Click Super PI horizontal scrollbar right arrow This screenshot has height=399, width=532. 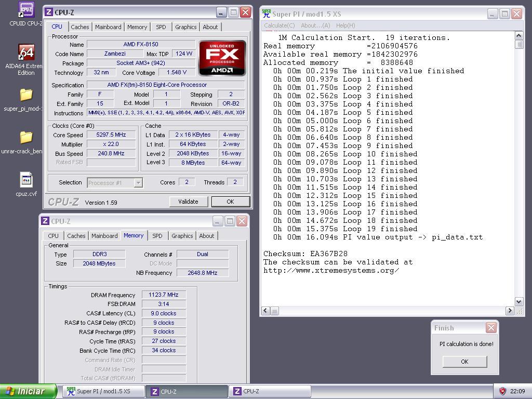point(509,311)
